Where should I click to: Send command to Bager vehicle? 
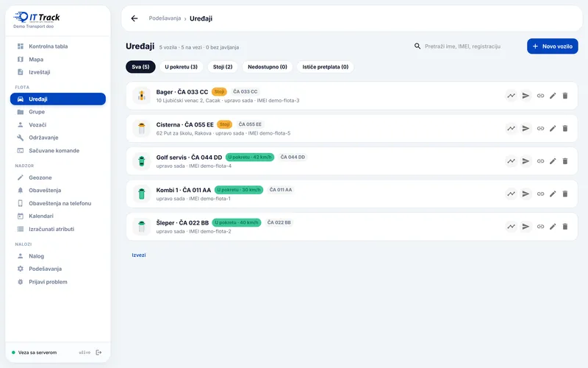526,96
